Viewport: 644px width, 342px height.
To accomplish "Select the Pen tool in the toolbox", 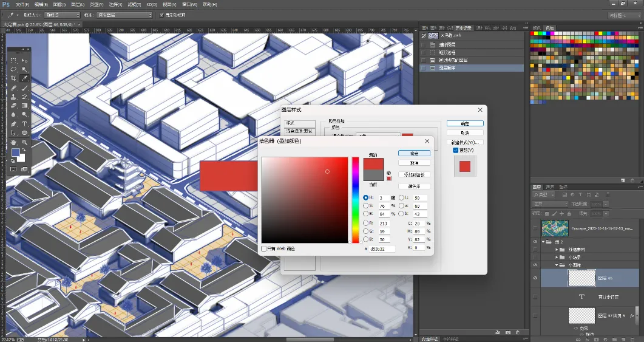I will click(x=13, y=124).
